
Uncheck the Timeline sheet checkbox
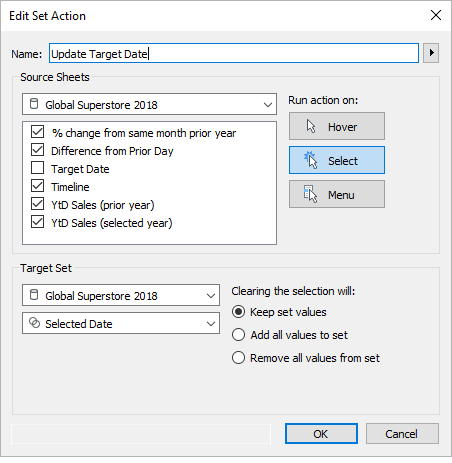tap(37, 186)
